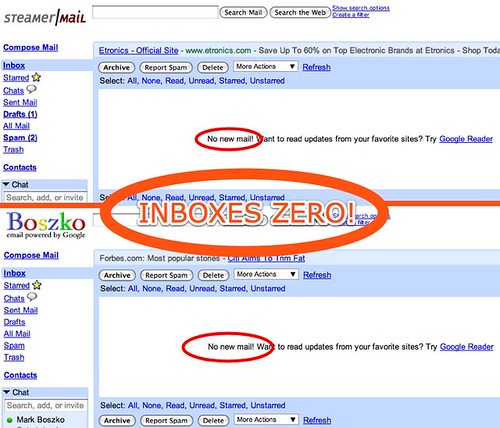Select All messages in Steamer Mail top row
This screenshot has height=428, width=500.
132,81
